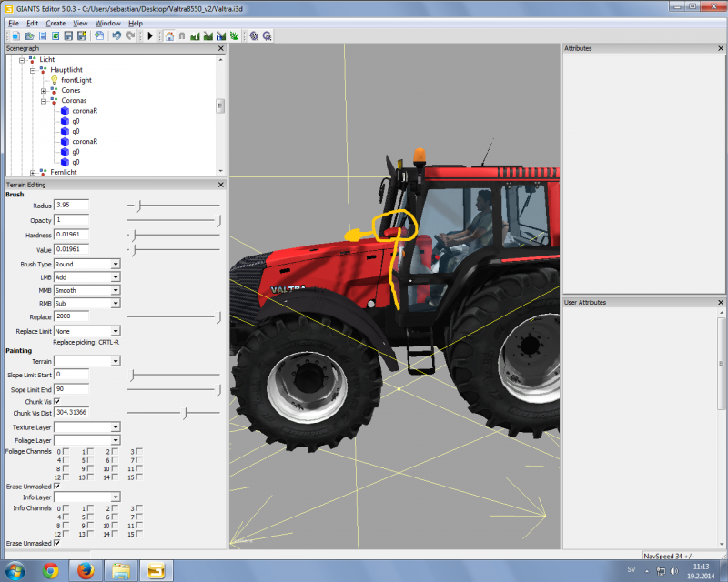Click the Open file toolbar icon
The image size is (728, 582).
29,35
